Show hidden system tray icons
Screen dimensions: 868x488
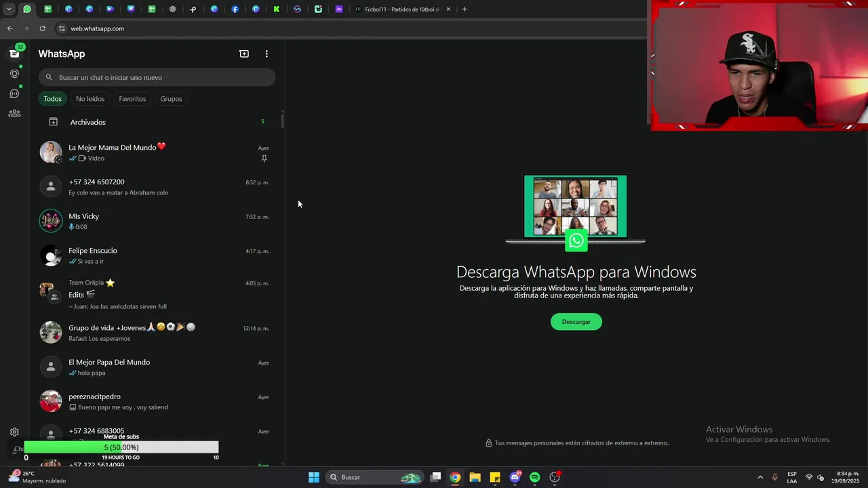tap(760, 477)
